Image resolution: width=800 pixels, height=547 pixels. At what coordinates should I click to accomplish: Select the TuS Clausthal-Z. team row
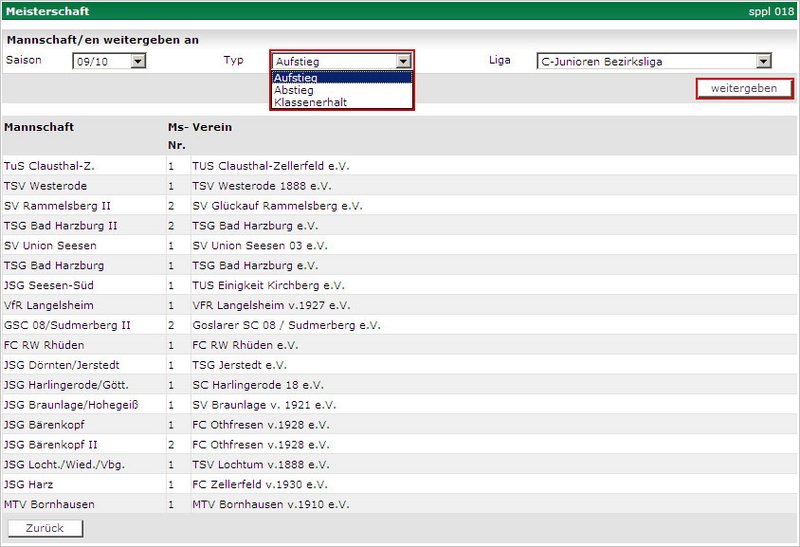pyautogui.click(x=49, y=166)
